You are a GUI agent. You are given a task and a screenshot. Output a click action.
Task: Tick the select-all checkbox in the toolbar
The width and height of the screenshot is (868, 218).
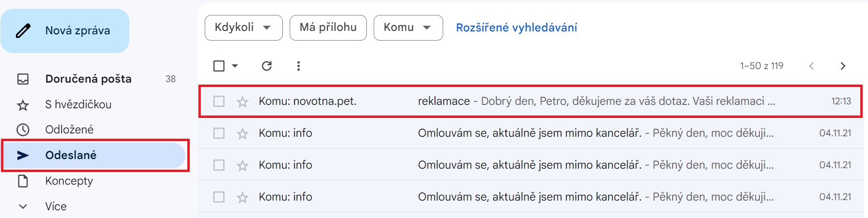pyautogui.click(x=219, y=66)
